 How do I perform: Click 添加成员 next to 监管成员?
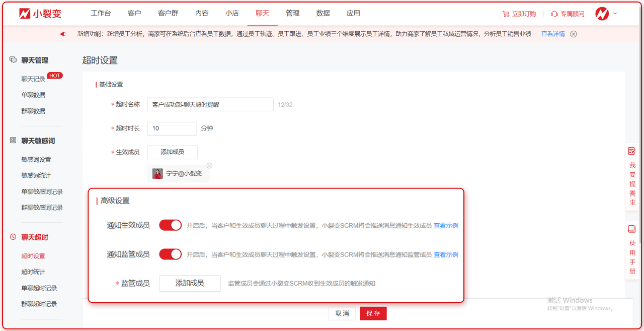click(190, 283)
